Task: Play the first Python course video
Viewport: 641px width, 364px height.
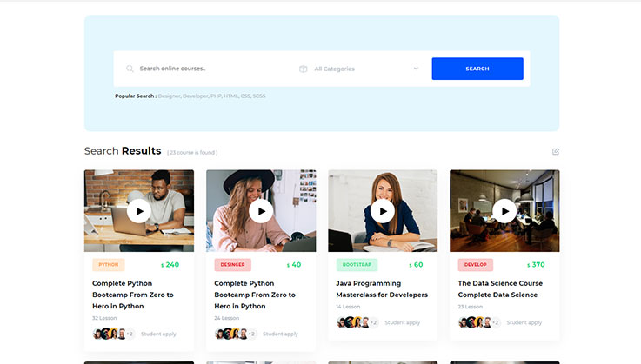Action: [139, 210]
